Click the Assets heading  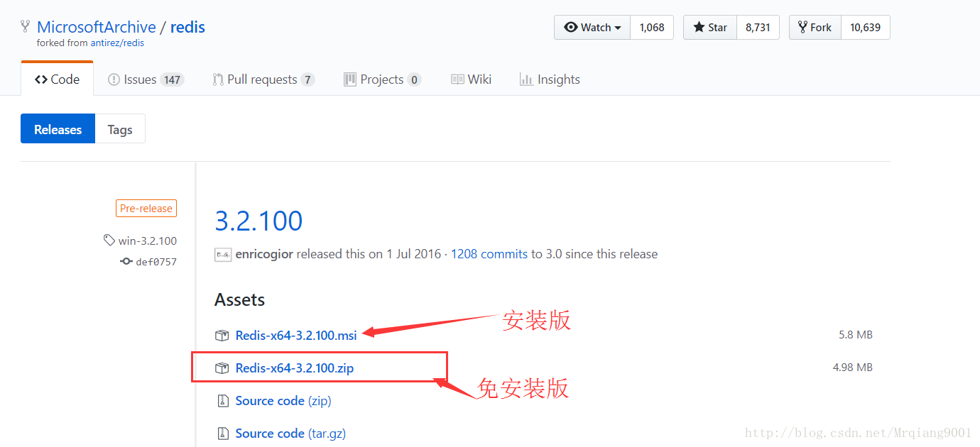pyautogui.click(x=240, y=300)
